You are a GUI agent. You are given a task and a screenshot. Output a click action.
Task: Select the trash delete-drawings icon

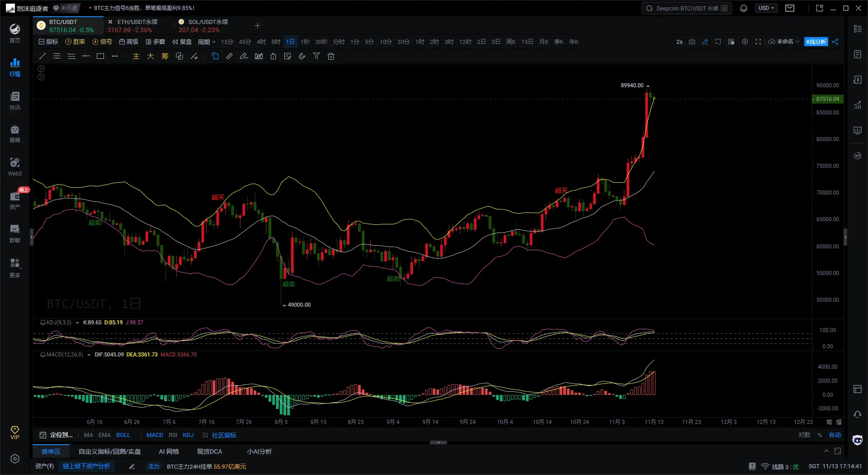pyautogui.click(x=331, y=57)
